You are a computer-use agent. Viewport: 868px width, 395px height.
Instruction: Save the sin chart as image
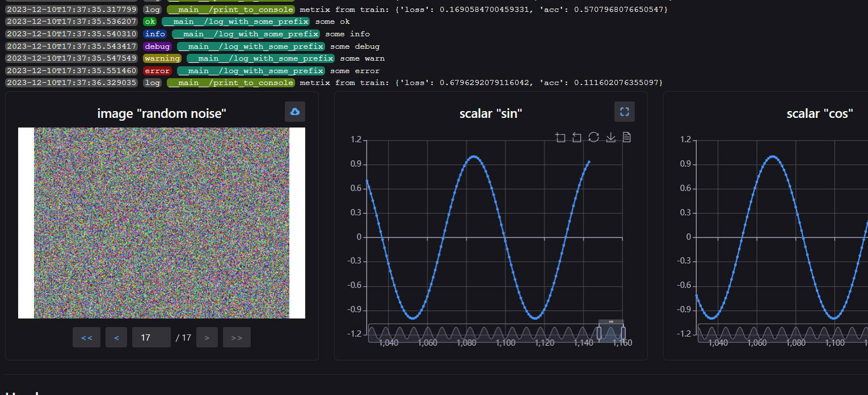(x=610, y=137)
